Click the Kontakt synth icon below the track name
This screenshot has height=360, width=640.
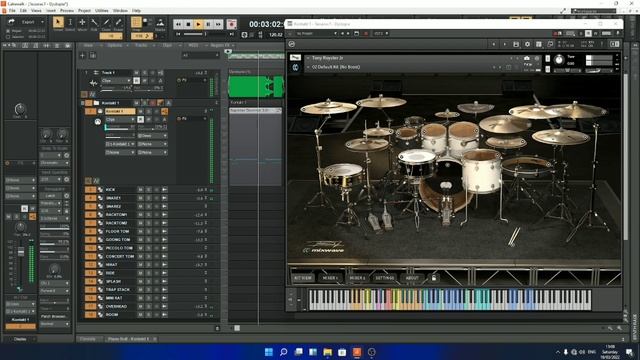click(98, 122)
